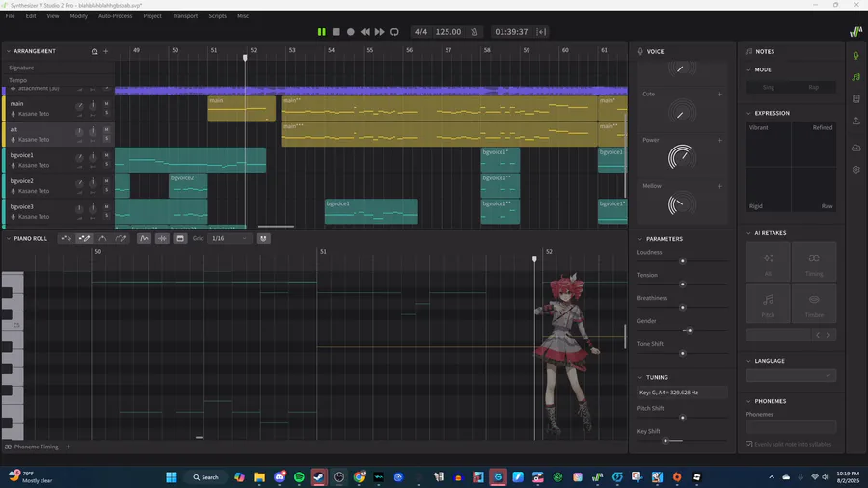Open the Auto-Process menu
This screenshot has width=868, height=488.
click(x=115, y=16)
